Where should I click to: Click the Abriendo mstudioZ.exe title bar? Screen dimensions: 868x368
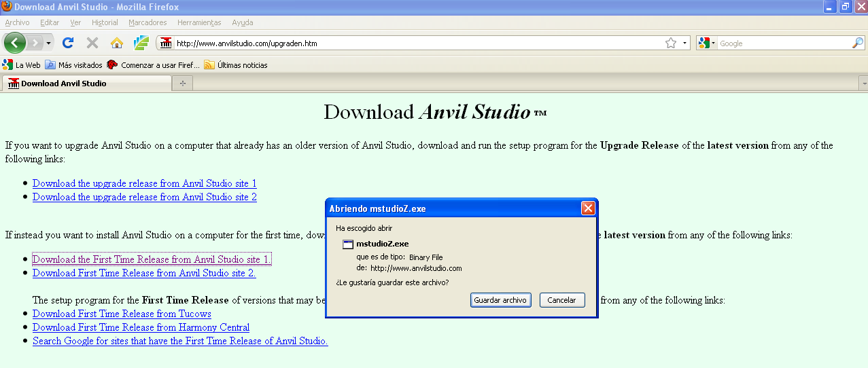pos(453,208)
